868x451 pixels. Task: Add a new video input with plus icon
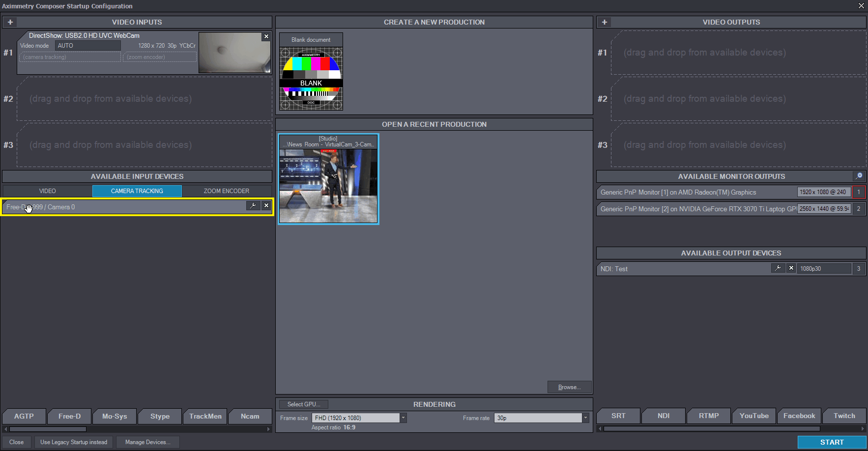[10, 22]
